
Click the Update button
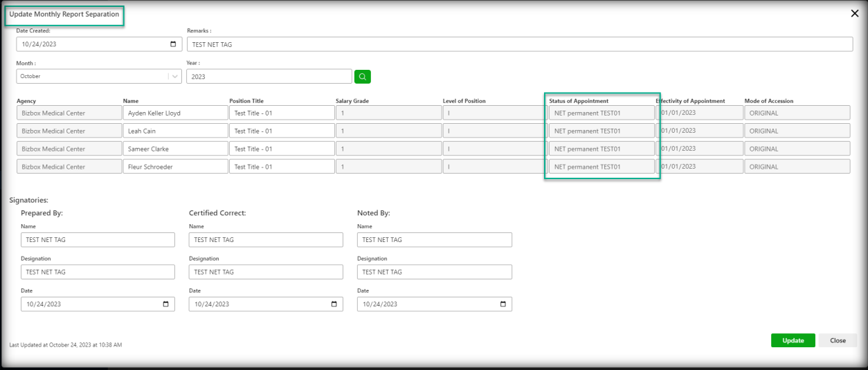pyautogui.click(x=793, y=340)
